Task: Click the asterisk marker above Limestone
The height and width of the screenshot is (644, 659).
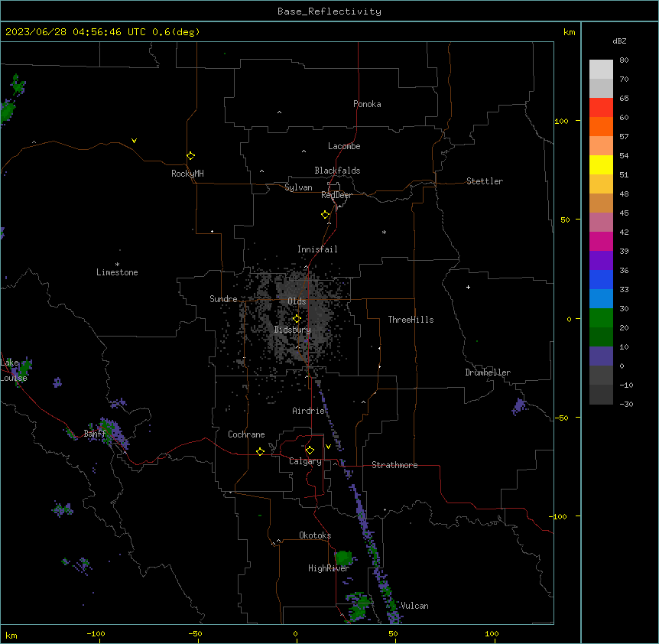Action: [117, 264]
